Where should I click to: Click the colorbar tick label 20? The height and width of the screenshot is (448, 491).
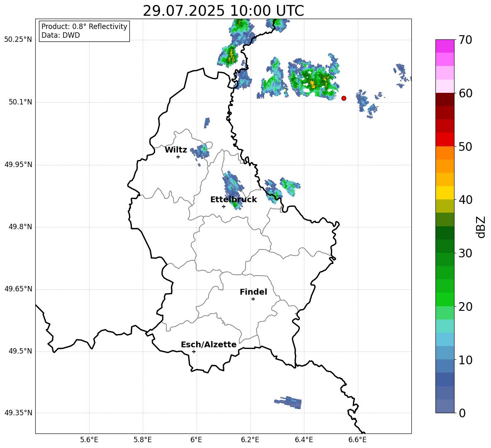[x=465, y=307]
